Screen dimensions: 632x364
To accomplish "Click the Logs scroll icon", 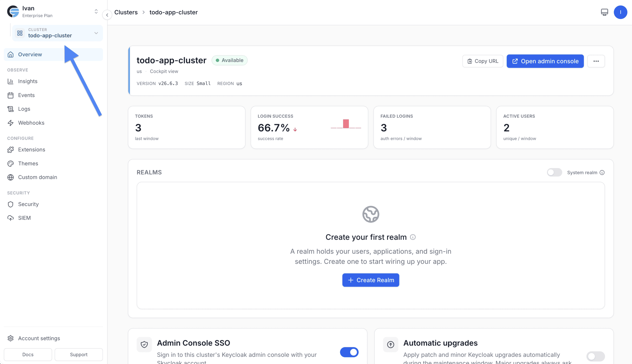I will click(11, 109).
